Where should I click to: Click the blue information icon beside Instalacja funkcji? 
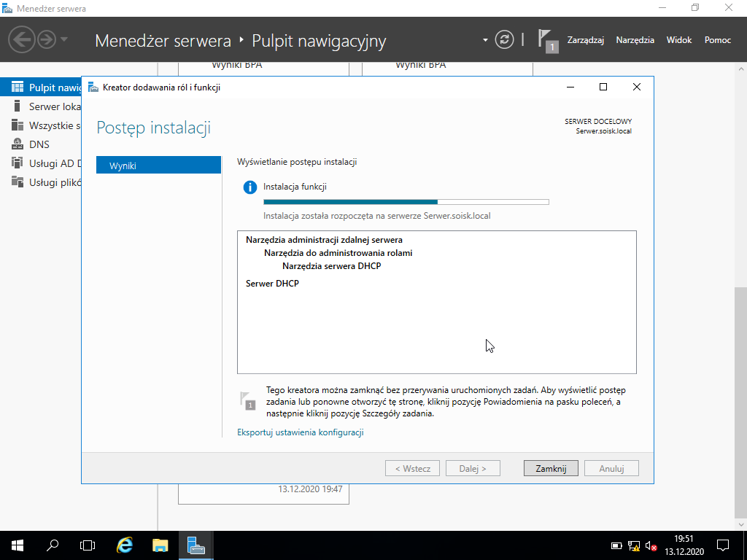pos(250,187)
